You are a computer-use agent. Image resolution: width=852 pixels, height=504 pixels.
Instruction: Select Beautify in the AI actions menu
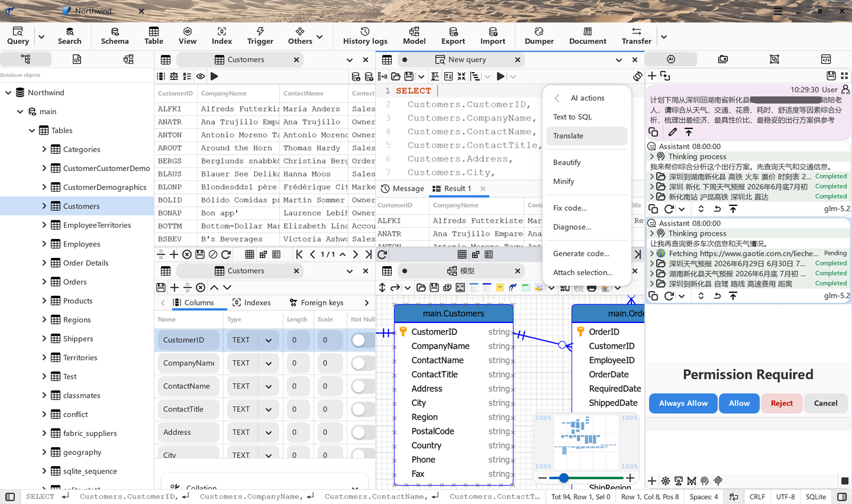[x=586, y=162]
